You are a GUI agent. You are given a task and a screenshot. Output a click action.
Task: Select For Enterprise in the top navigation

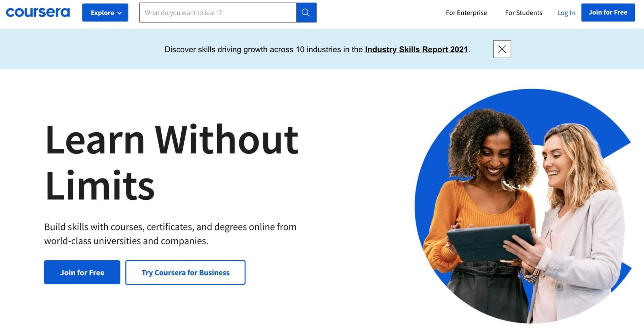tap(466, 13)
